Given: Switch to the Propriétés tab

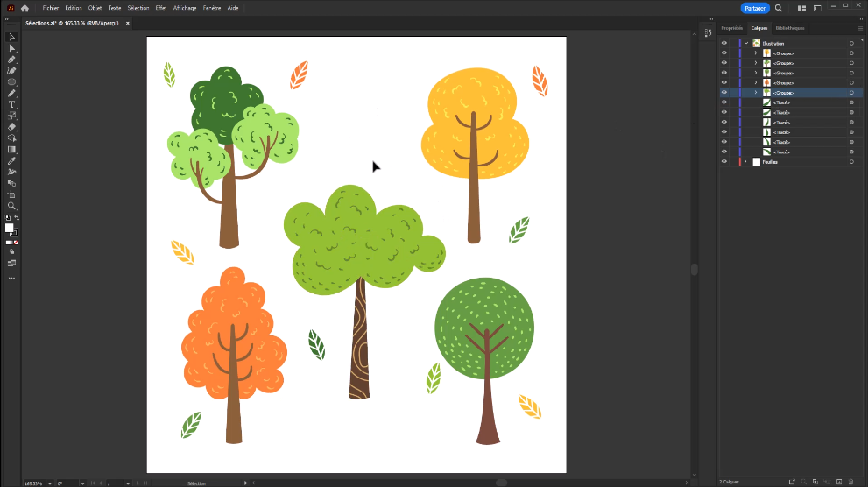Looking at the screenshot, I should tap(731, 28).
